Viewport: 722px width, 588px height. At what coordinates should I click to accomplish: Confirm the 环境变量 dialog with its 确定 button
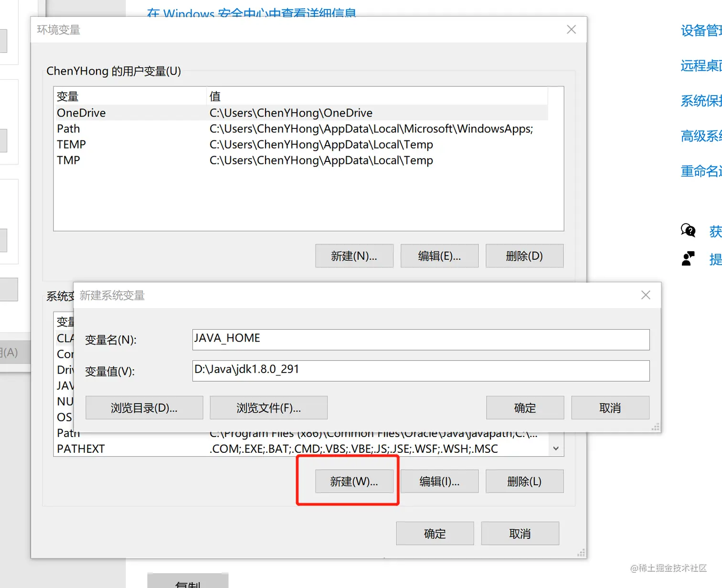coord(435,534)
